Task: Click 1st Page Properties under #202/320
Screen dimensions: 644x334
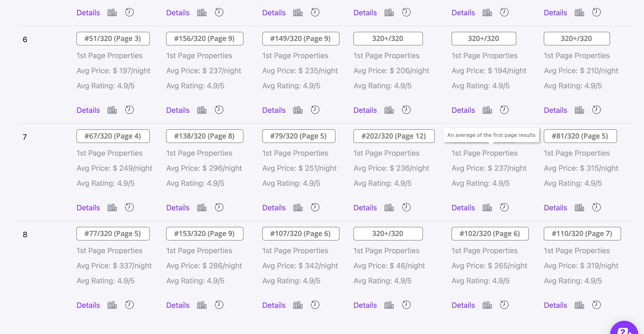Action: pyautogui.click(x=386, y=153)
